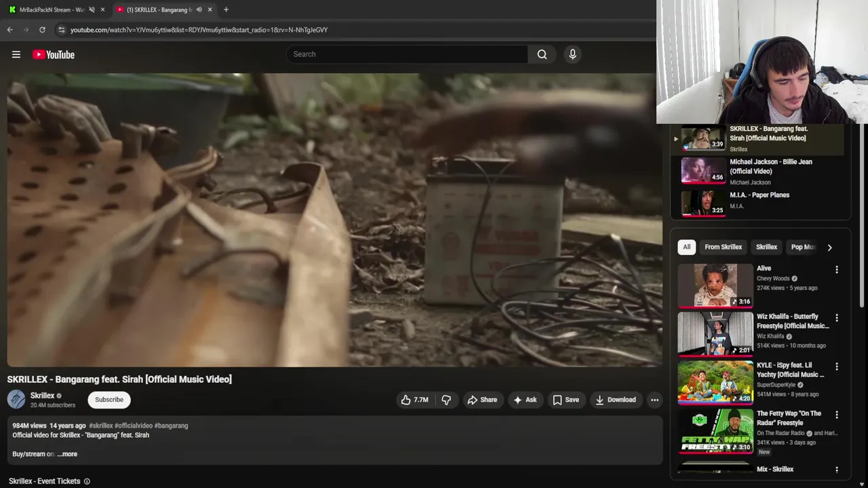The width and height of the screenshot is (868, 488).
Task: Reload the page with the refresh icon
Action: point(42,30)
